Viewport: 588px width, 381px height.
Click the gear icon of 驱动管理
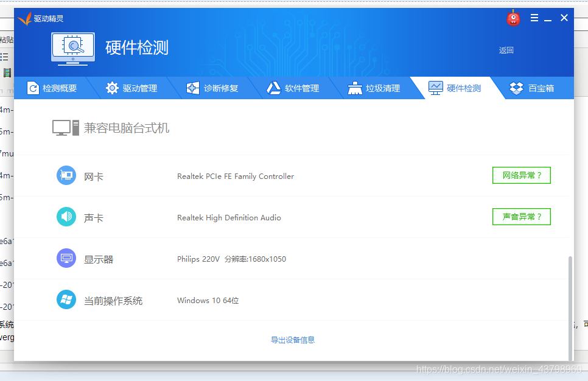click(x=112, y=88)
